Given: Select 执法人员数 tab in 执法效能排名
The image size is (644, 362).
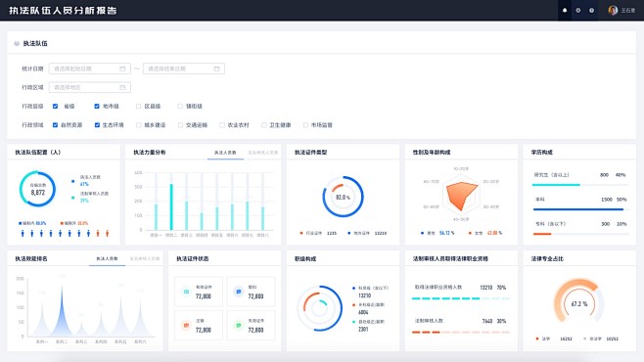Looking at the screenshot, I should pyautogui.click(x=107, y=258).
